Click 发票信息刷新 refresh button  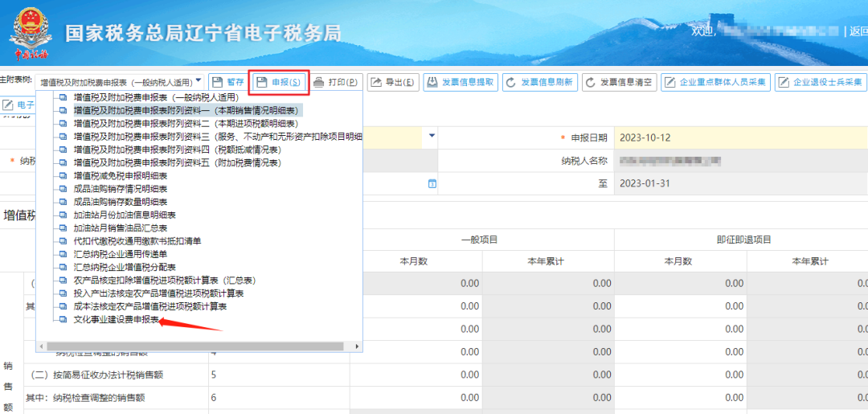pos(540,83)
